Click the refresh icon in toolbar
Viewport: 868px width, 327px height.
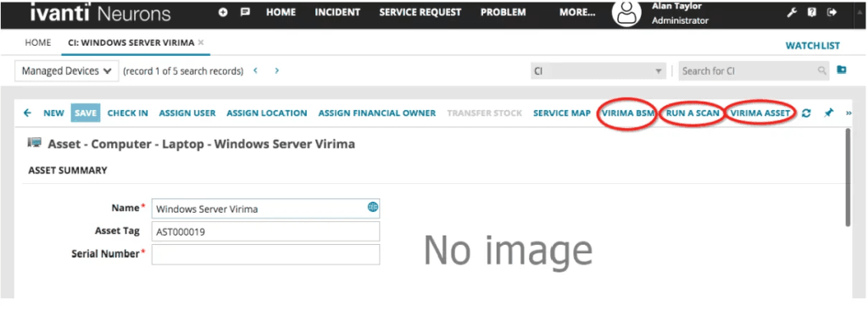tap(807, 113)
